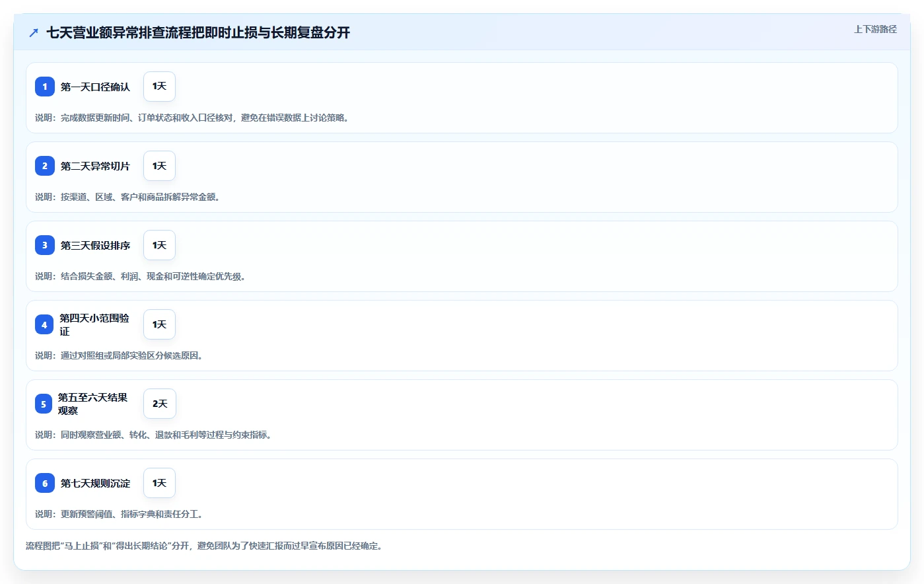Viewport: 924px width, 584px height.
Task: Select step number 1 badge
Action: click(45, 87)
